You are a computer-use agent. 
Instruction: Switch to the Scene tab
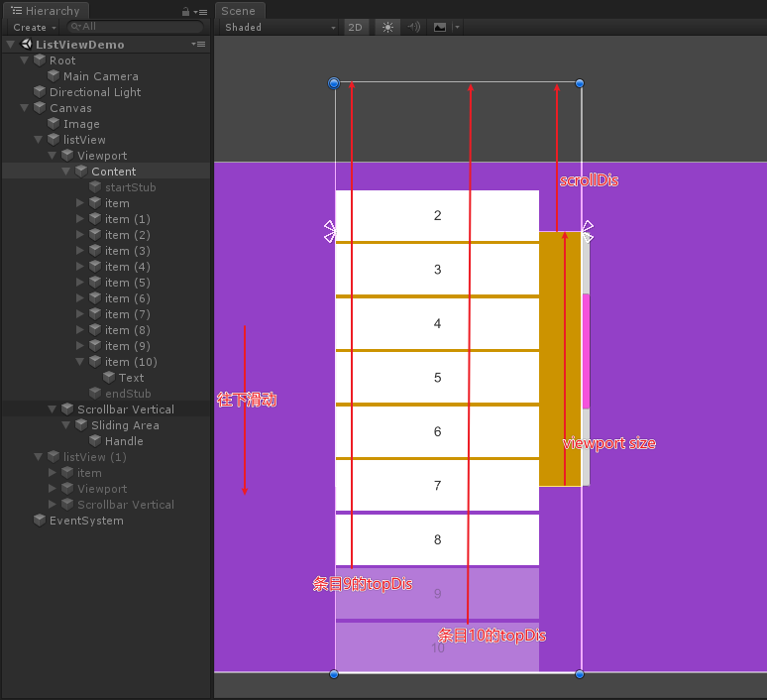tap(239, 11)
